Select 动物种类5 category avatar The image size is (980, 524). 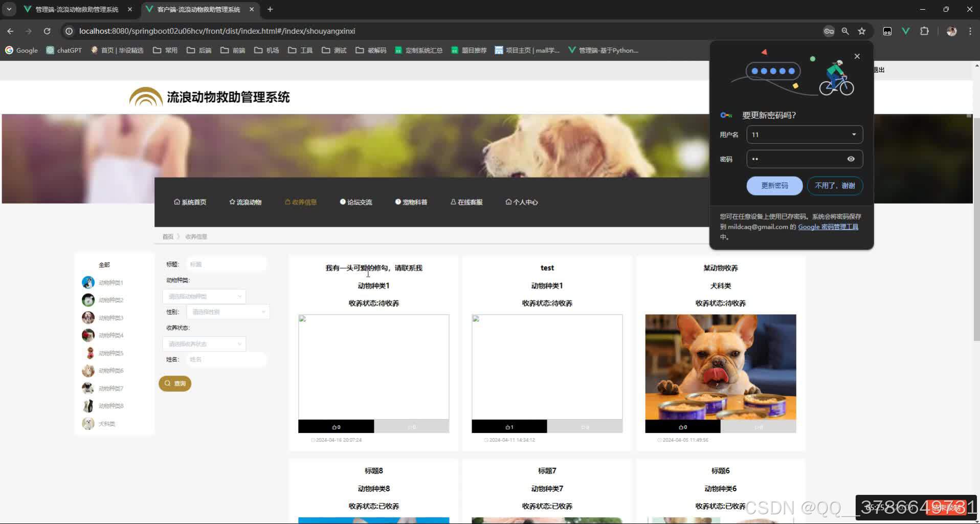click(x=88, y=353)
